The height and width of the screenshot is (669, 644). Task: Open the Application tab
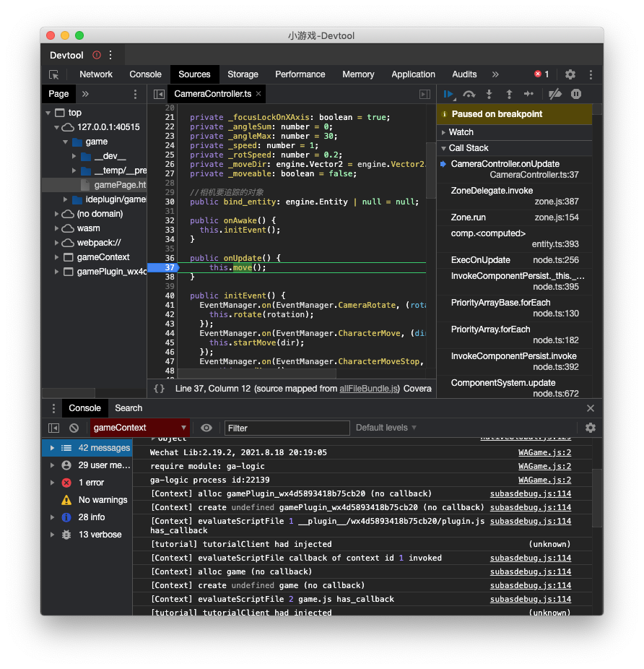coord(413,74)
